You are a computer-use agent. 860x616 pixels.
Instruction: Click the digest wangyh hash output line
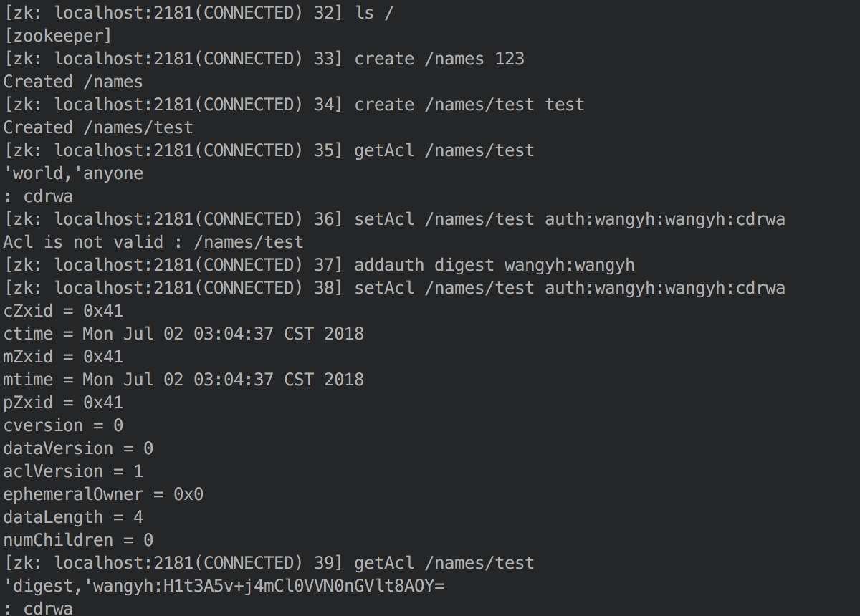click(224, 586)
